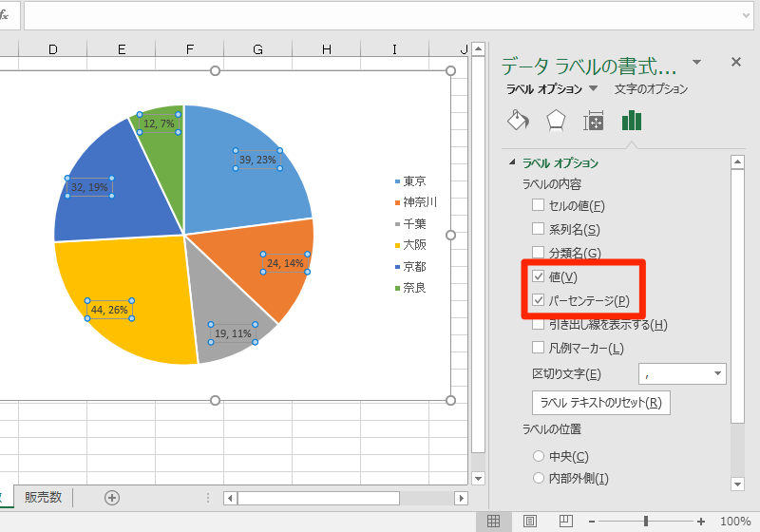Click the 京都 legend entry
Image resolution: width=760 pixels, height=532 pixels.
coord(410,267)
